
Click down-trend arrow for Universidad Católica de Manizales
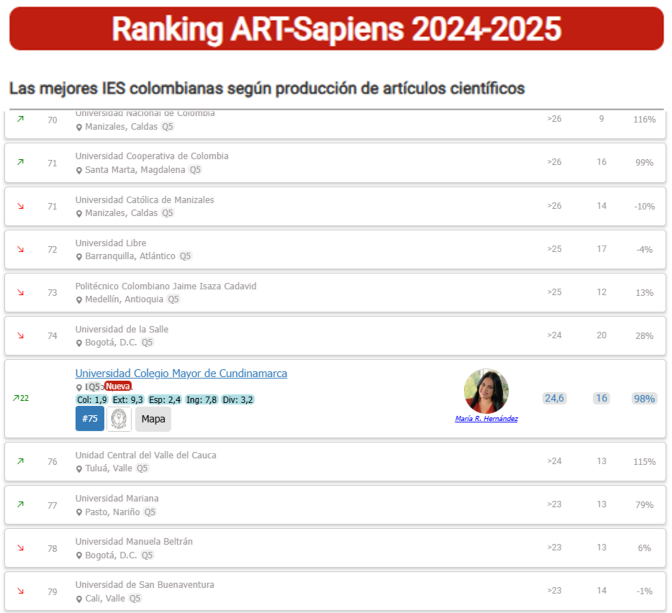(20, 206)
